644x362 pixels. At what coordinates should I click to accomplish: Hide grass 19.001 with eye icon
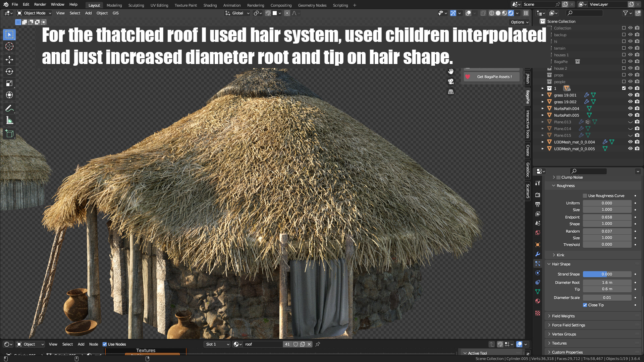pyautogui.click(x=630, y=95)
